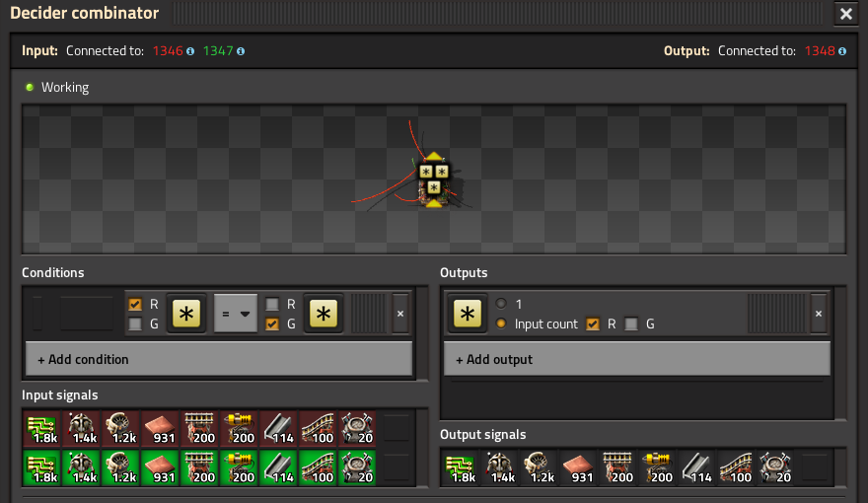Click the decider combinator entity preview
Screen dimensions: 868x503
pos(434,180)
